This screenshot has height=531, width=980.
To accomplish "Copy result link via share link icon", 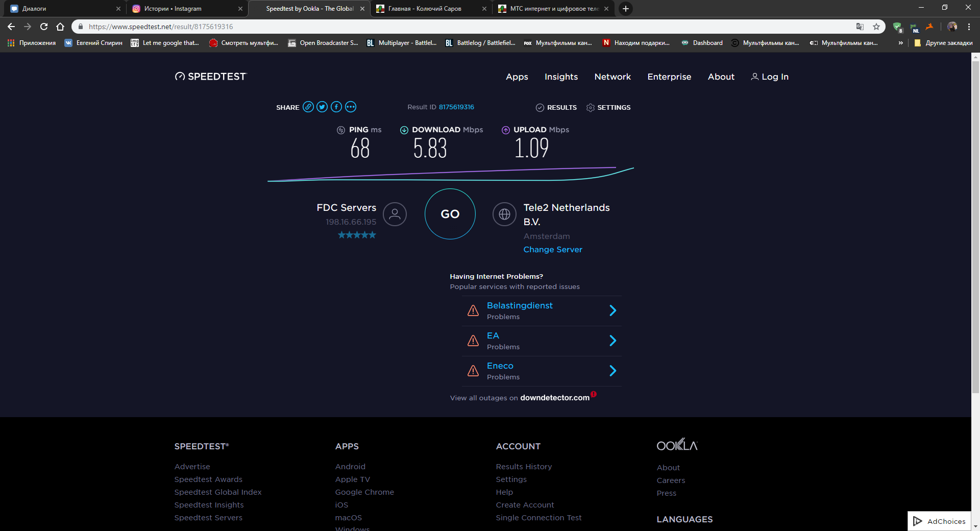I will click(x=308, y=107).
